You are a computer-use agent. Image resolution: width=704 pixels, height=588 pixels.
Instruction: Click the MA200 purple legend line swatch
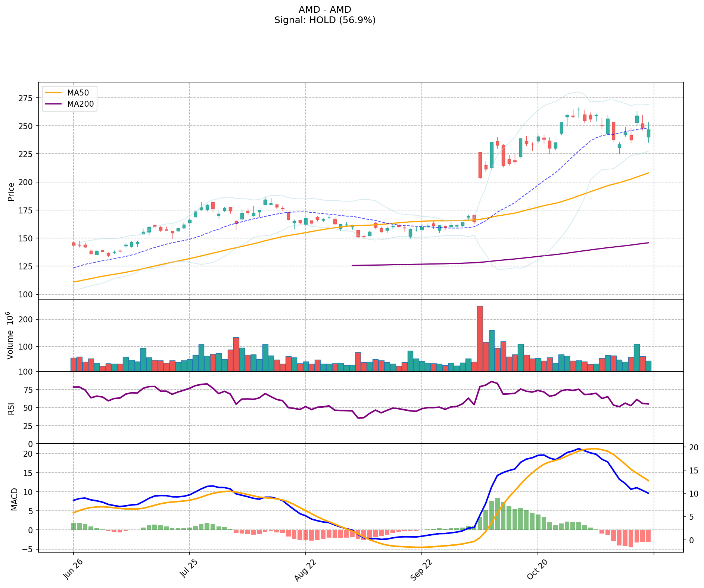point(54,104)
